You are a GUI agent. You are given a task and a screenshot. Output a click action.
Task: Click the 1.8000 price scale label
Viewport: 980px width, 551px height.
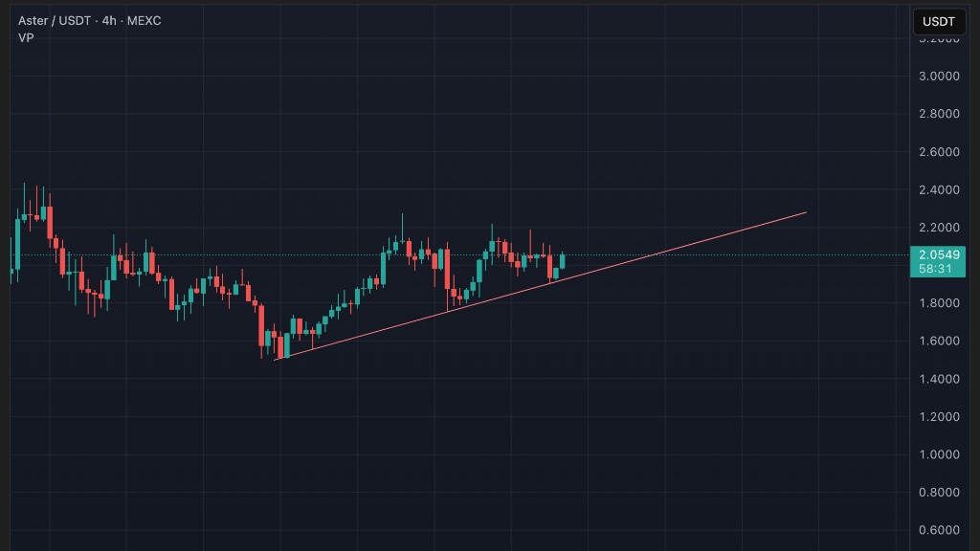click(938, 303)
